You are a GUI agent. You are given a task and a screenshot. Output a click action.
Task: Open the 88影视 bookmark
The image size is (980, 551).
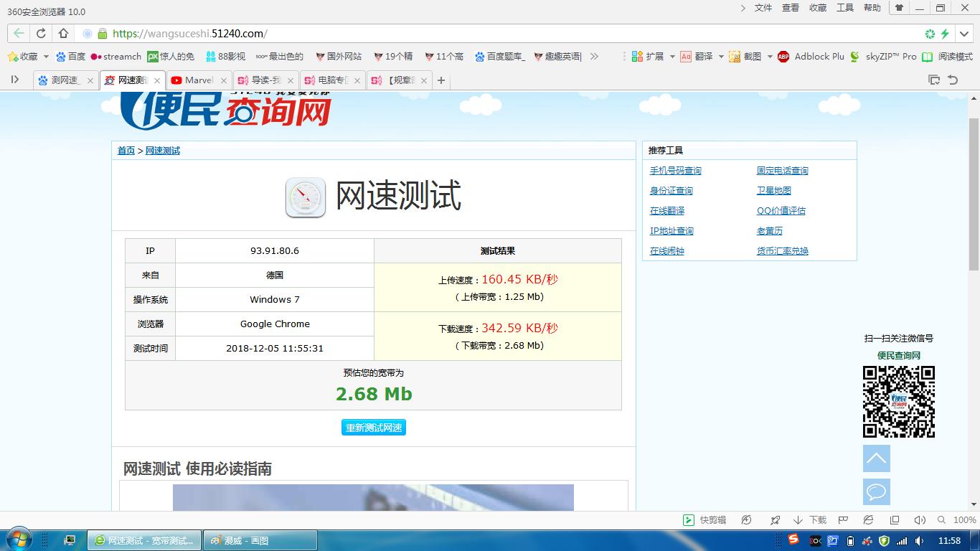pyautogui.click(x=225, y=56)
